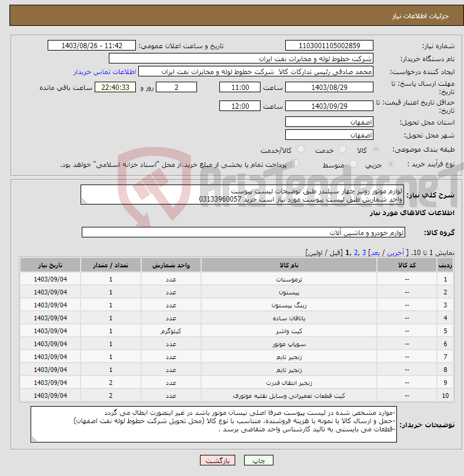Click the delivery city field اصفهان

(329, 135)
